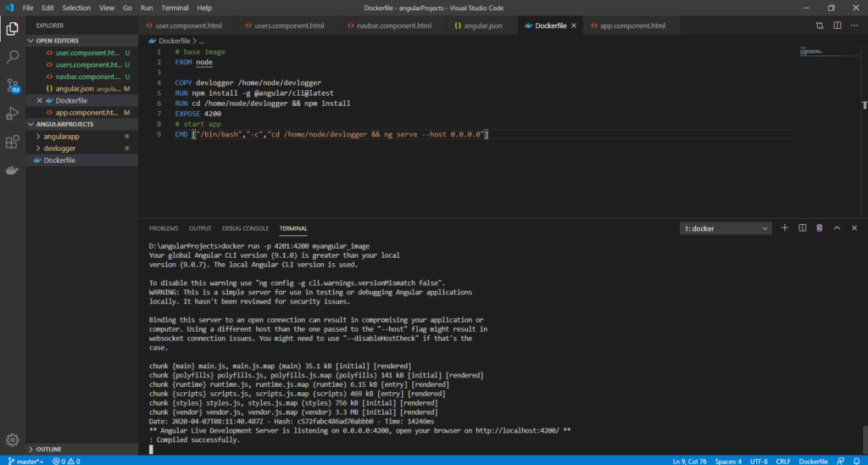Image resolution: width=868 pixels, height=465 pixels.
Task: Click 'EXPOSE 4200' line in the editor
Action: coord(198,114)
